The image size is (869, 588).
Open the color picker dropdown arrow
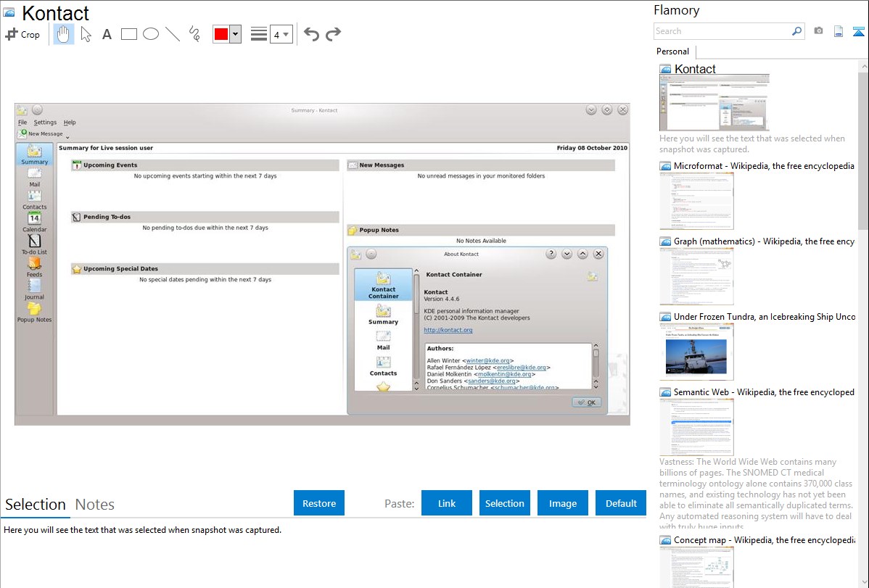coord(235,34)
